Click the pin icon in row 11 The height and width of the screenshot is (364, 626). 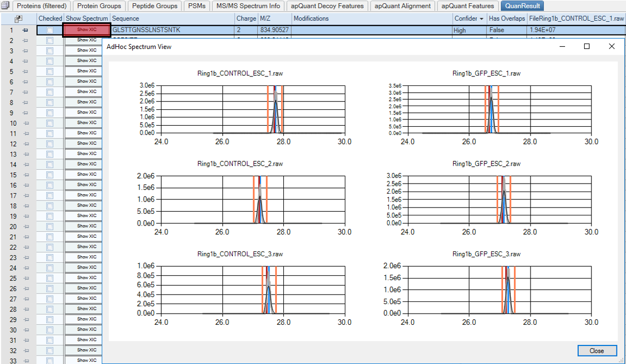pos(27,134)
